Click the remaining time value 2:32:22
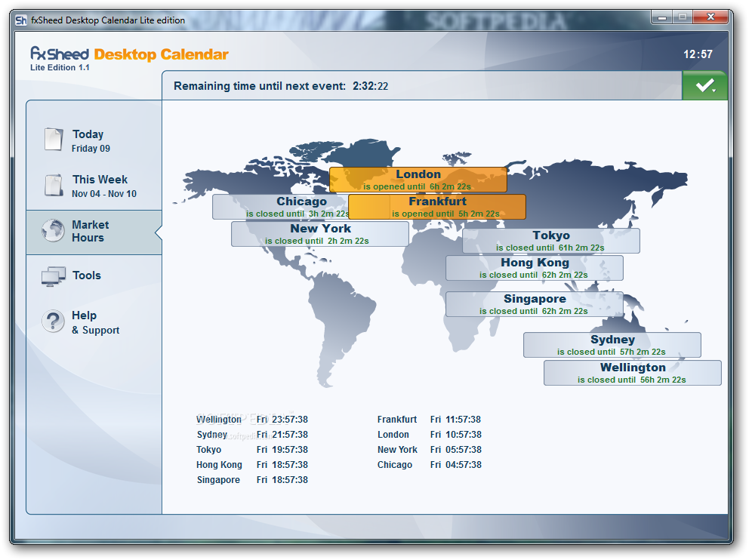The height and width of the screenshot is (560, 749). [370, 86]
